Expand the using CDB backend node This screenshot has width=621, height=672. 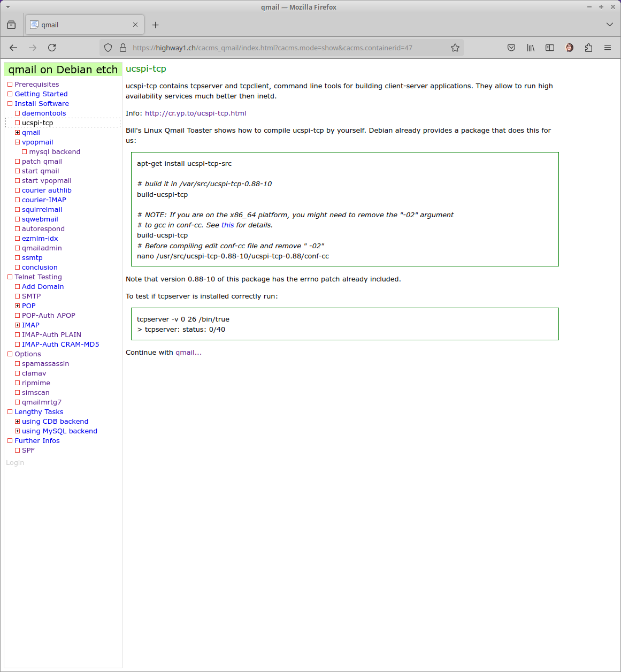click(x=17, y=422)
